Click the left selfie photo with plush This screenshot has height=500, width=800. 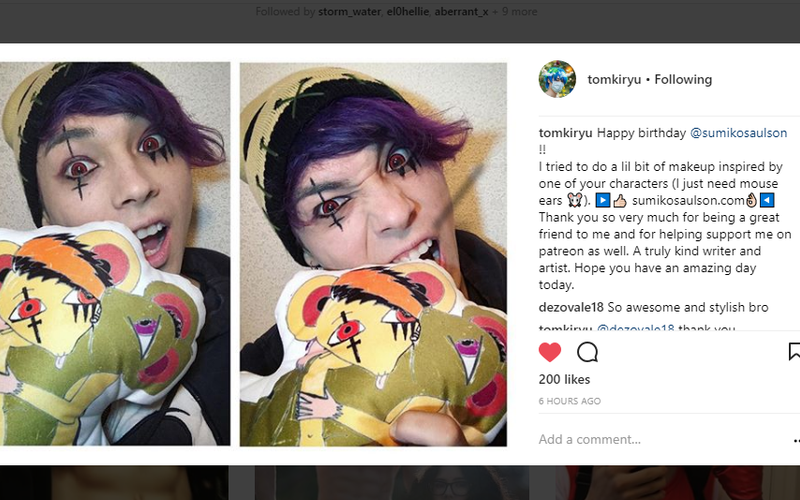point(115,254)
